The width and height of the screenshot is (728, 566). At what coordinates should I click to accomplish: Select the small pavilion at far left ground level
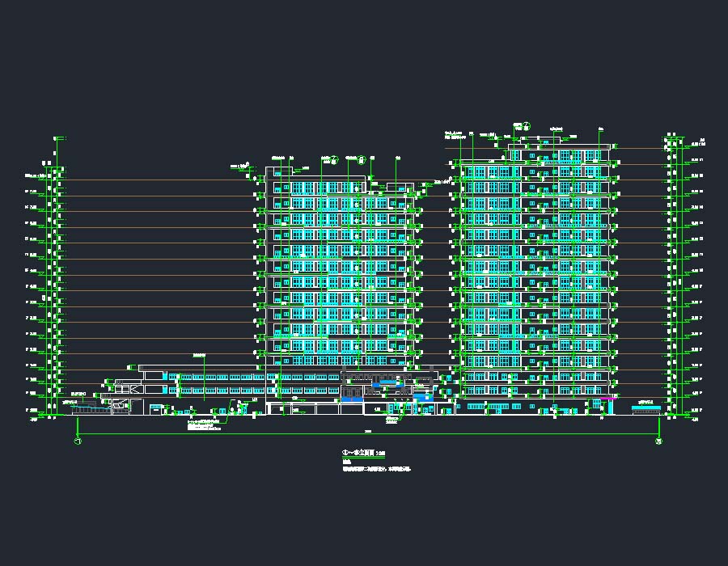click(x=89, y=405)
